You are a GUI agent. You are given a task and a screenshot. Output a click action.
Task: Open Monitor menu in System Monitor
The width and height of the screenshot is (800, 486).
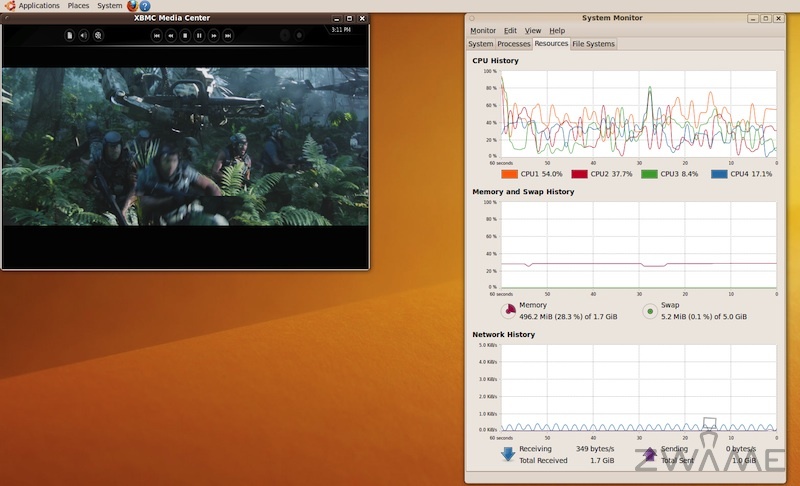pos(483,31)
